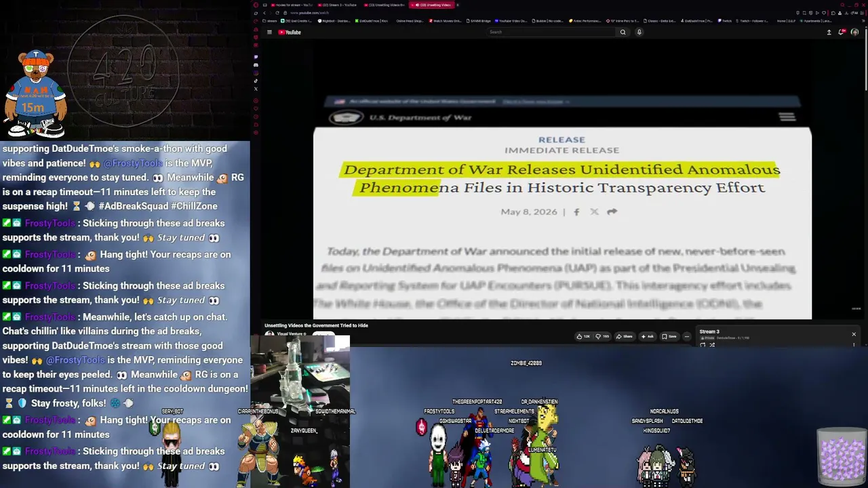Go to YouTube home via logo
The image size is (868, 488).
[291, 32]
